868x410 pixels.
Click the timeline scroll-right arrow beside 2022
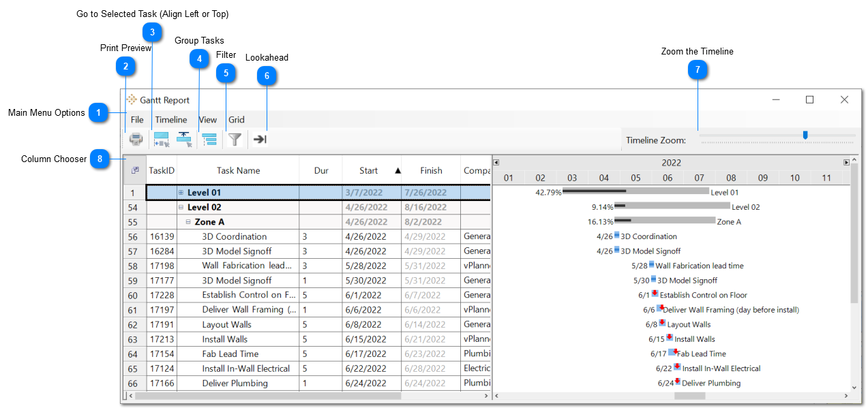(846, 163)
